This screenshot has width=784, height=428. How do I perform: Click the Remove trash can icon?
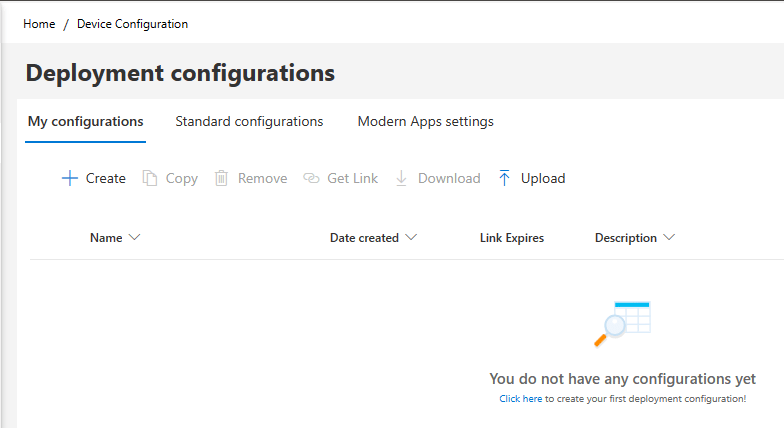pyautogui.click(x=222, y=178)
